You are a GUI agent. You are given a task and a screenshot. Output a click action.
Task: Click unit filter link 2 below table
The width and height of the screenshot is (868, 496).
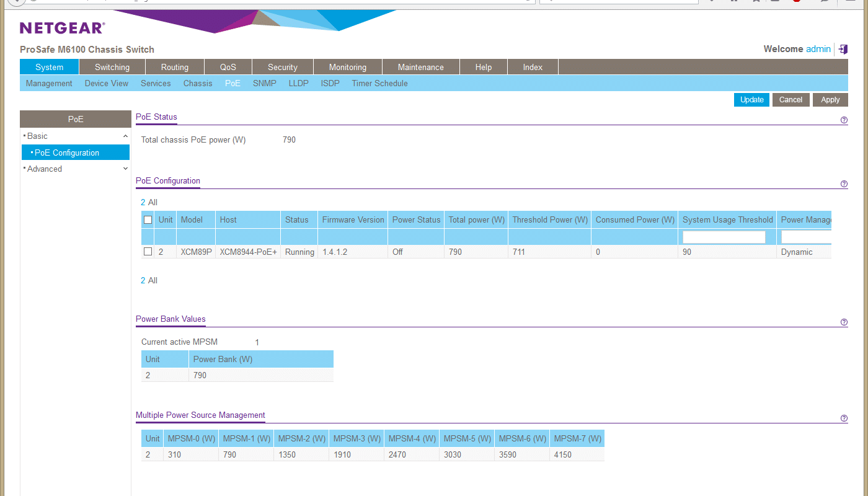click(x=143, y=280)
